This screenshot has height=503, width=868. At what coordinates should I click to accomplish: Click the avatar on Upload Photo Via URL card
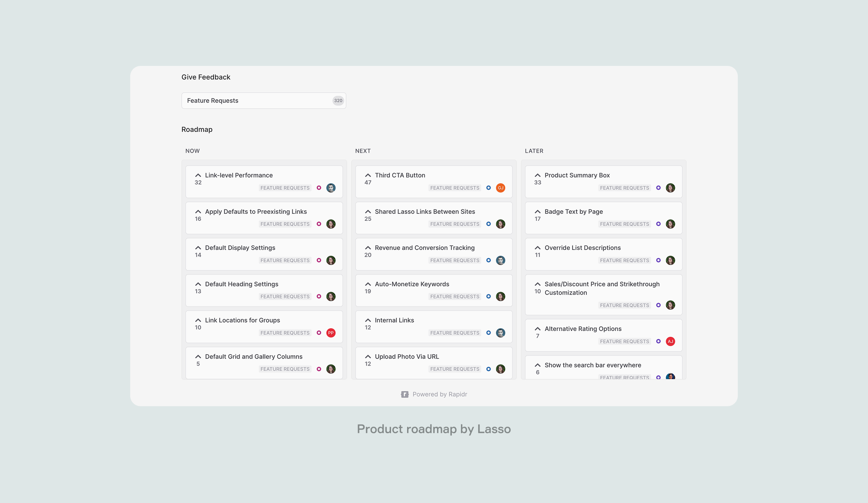coord(500,369)
